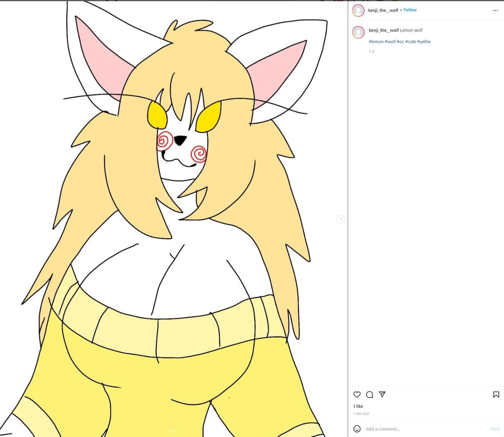This screenshot has width=504, height=437.
Task: Follow kenji_the__wolf
Action: pyautogui.click(x=410, y=10)
